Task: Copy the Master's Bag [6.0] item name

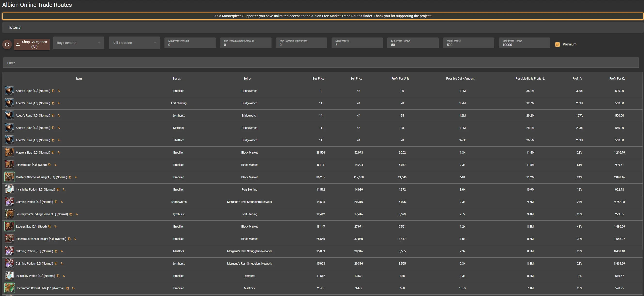Action: [53, 153]
